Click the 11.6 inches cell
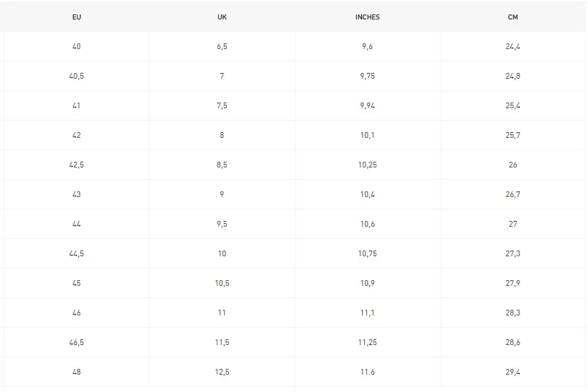Screen dimensions: 588x392 368,372
